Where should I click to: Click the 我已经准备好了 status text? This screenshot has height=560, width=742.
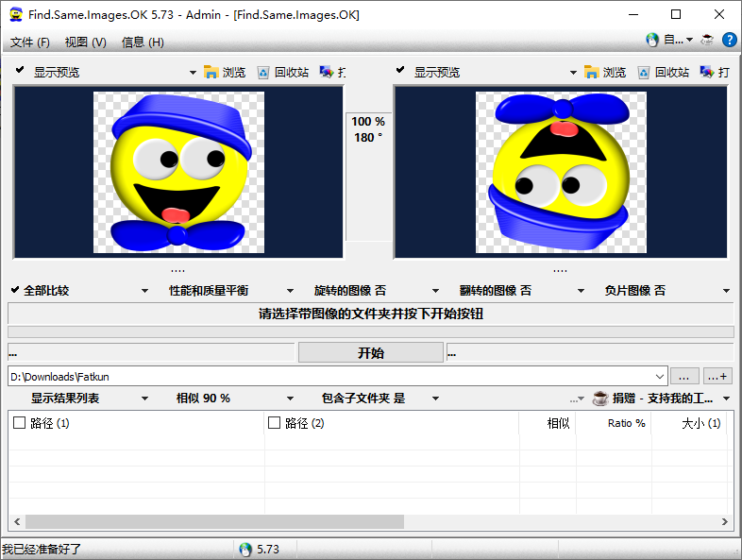click(42, 550)
